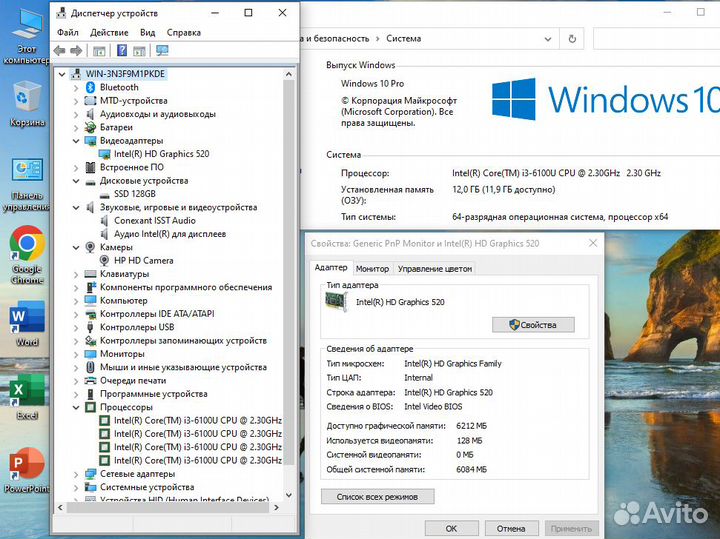
Task: Launch Word from the desktop shortcut
Action: (27, 323)
